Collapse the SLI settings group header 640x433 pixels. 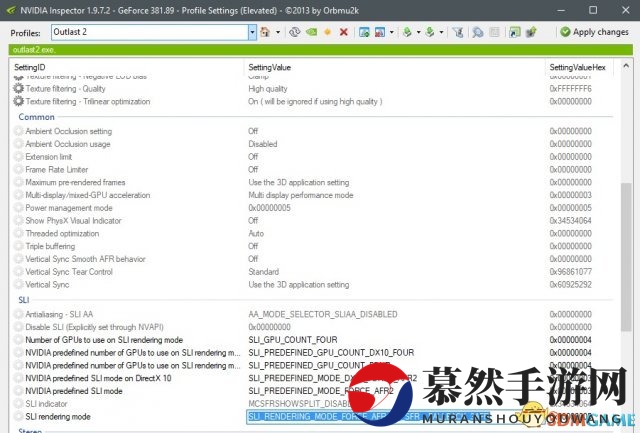[x=24, y=300]
